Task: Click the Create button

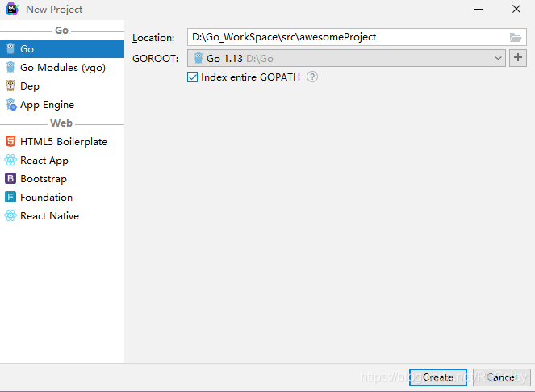Action: 438,377
